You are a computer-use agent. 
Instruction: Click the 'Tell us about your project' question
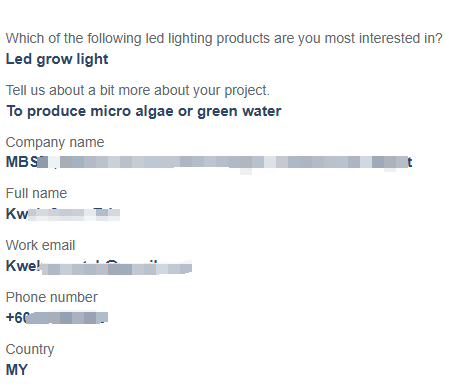[x=138, y=91]
